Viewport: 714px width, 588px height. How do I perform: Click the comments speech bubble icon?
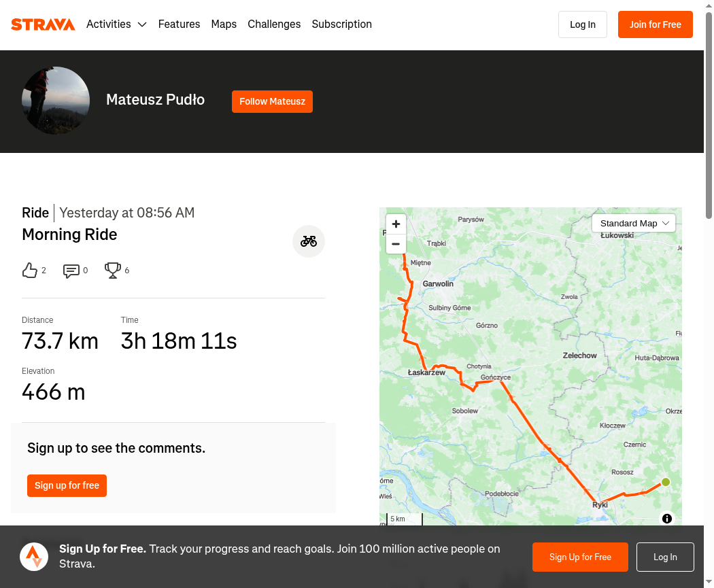click(71, 271)
